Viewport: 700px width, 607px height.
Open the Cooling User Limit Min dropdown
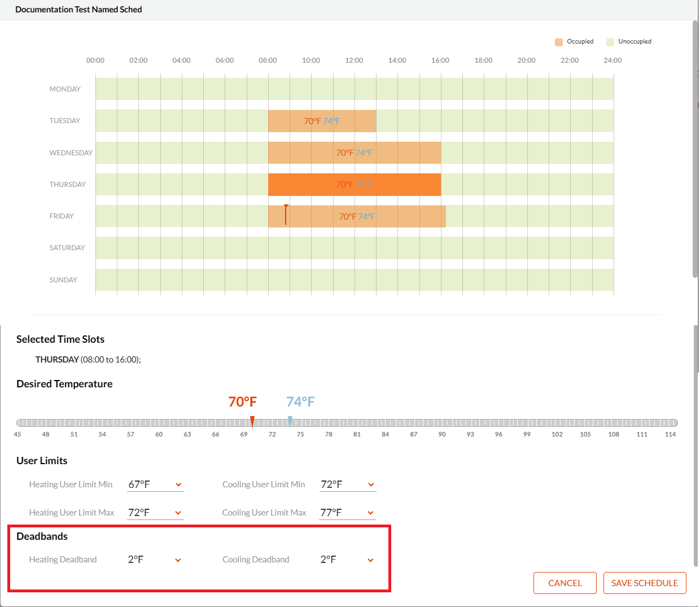pyautogui.click(x=371, y=484)
